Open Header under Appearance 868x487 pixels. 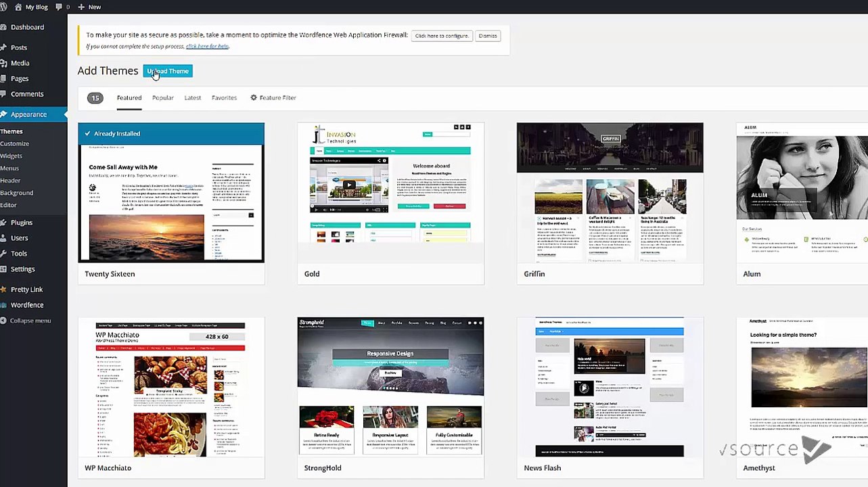(10, 181)
